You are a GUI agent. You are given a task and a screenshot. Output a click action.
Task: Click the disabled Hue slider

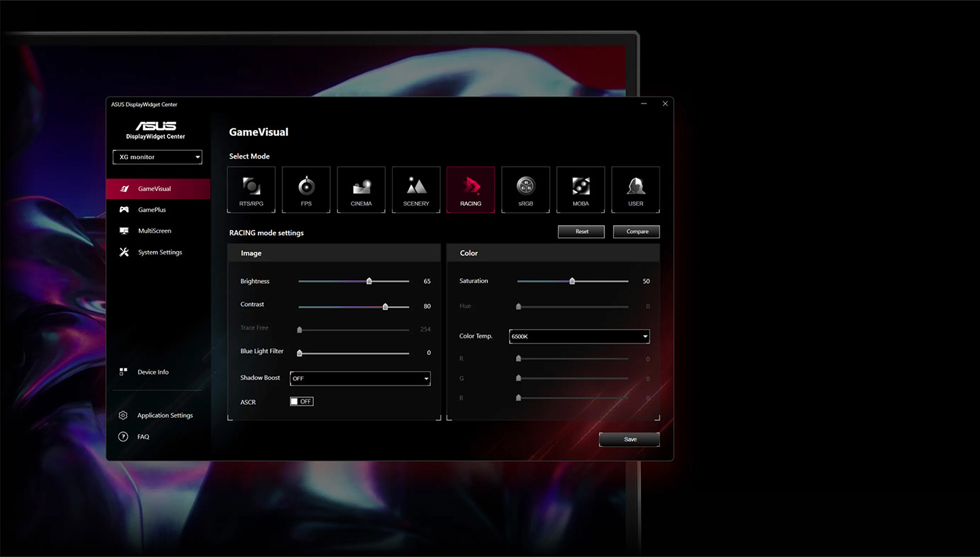pyautogui.click(x=573, y=307)
